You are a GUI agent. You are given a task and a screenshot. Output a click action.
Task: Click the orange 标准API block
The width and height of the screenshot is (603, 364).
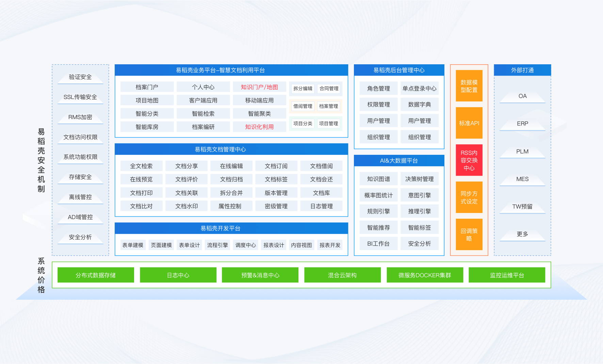pyautogui.click(x=469, y=123)
